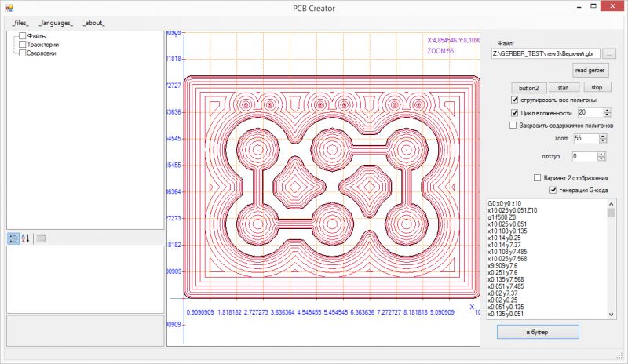Decrease zoom value with down arrow
The image size is (628, 364).
coord(603,141)
